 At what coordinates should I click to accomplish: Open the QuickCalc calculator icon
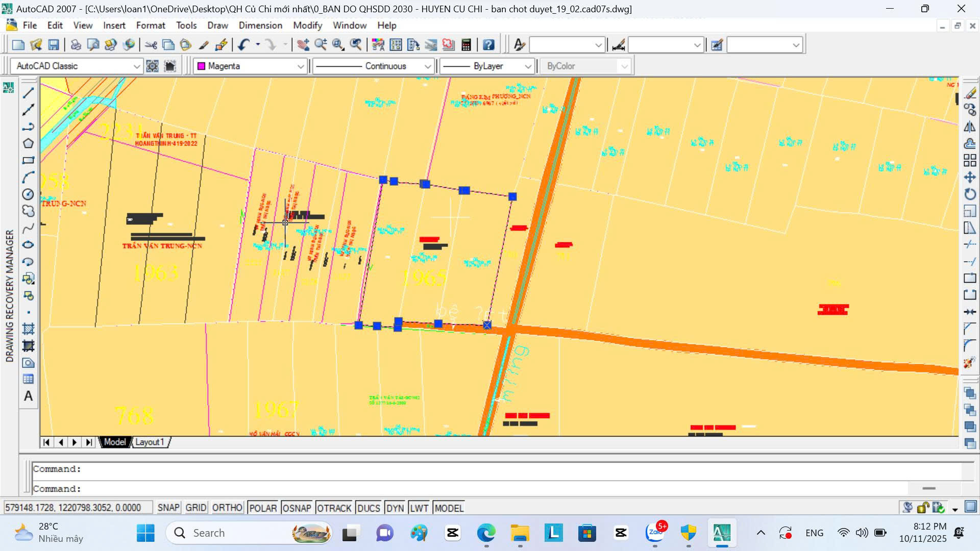[x=466, y=45]
